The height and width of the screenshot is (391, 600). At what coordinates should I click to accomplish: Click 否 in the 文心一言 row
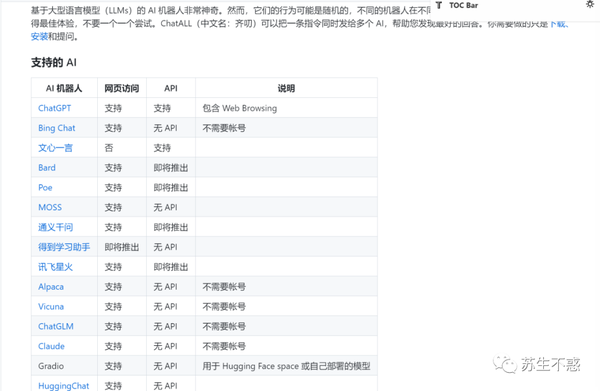pyautogui.click(x=109, y=148)
